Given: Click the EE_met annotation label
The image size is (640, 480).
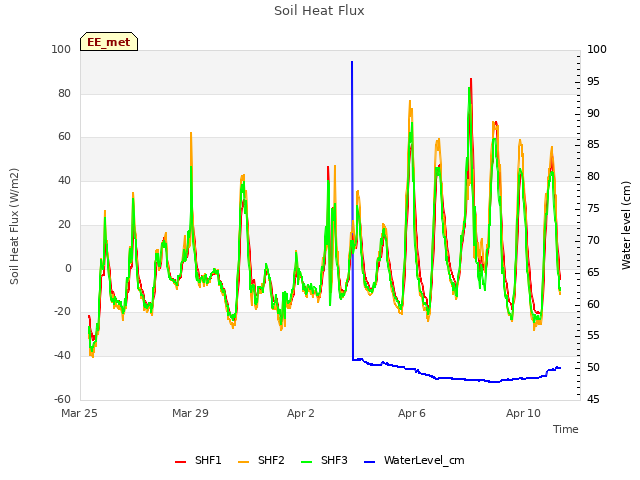Looking at the screenshot, I should (109, 42).
